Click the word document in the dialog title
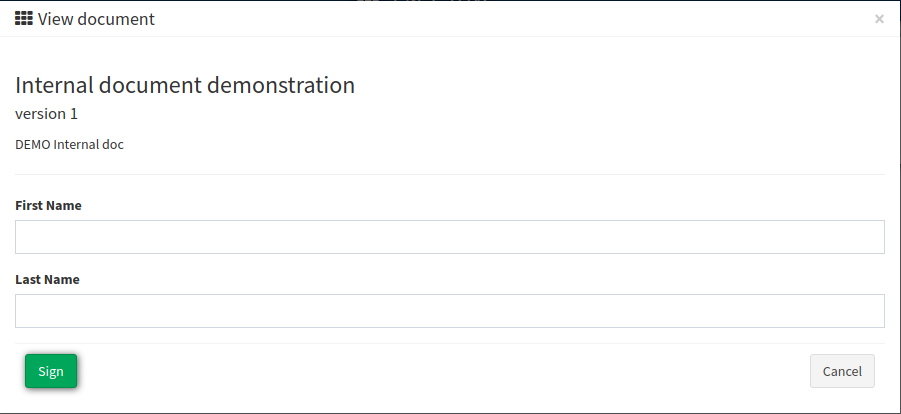Screen dimensions: 901x414 116,19
